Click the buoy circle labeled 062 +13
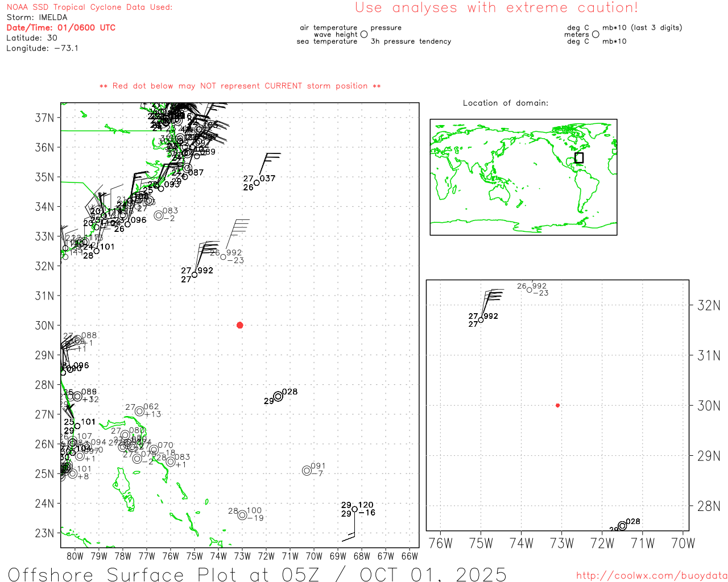 point(139,411)
